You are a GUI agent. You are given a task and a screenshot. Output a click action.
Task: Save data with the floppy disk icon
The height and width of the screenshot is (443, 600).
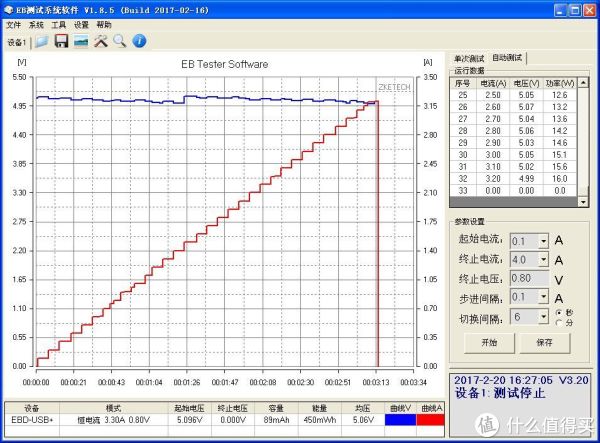61,41
